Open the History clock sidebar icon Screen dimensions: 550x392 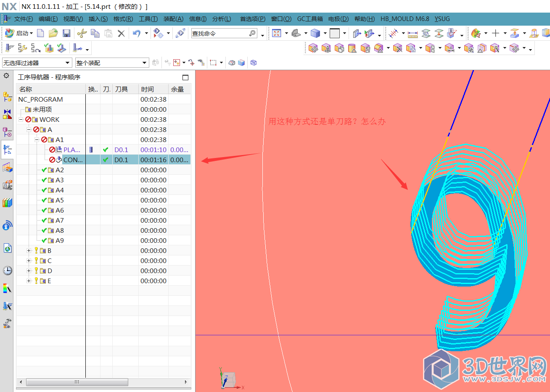click(7, 271)
